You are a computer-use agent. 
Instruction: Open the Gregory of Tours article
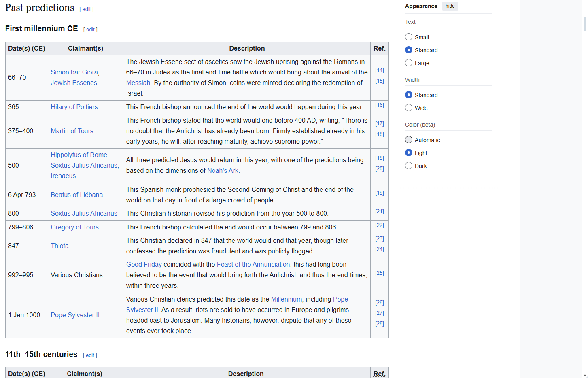[75, 227]
